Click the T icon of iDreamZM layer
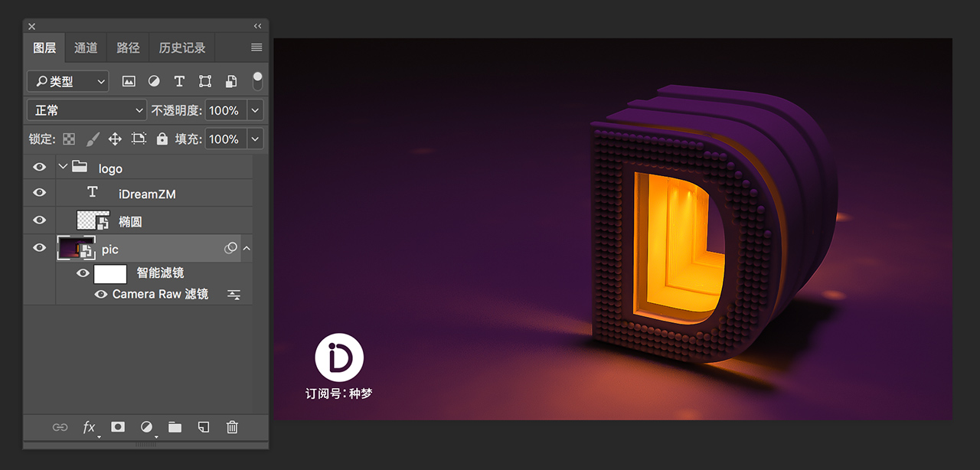The image size is (980, 470). point(93,193)
